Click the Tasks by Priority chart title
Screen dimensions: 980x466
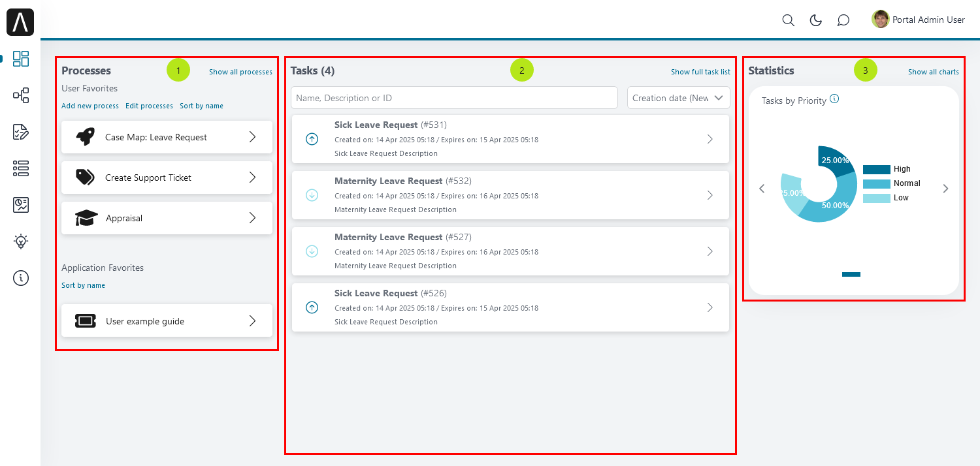(x=794, y=101)
